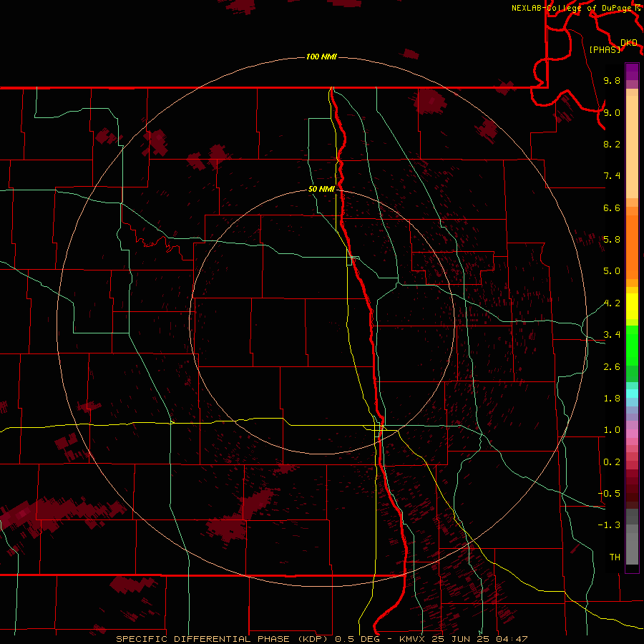This screenshot has height=644, width=644.
Task: Click the -1.3 scale value
Action: click(609, 525)
